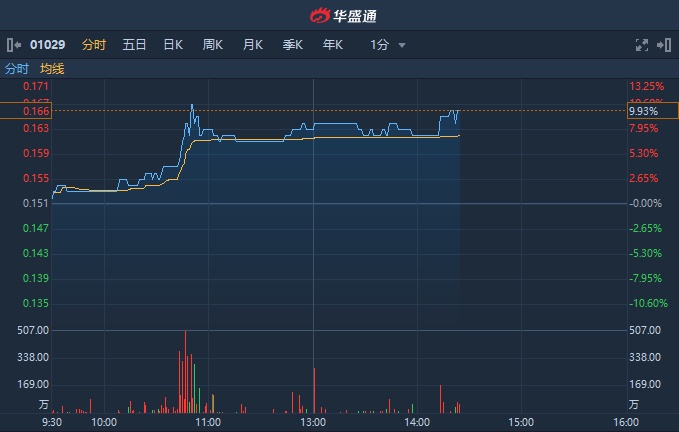Click the 13:00 time axis marker
This screenshot has height=432, width=679.
coord(314,422)
